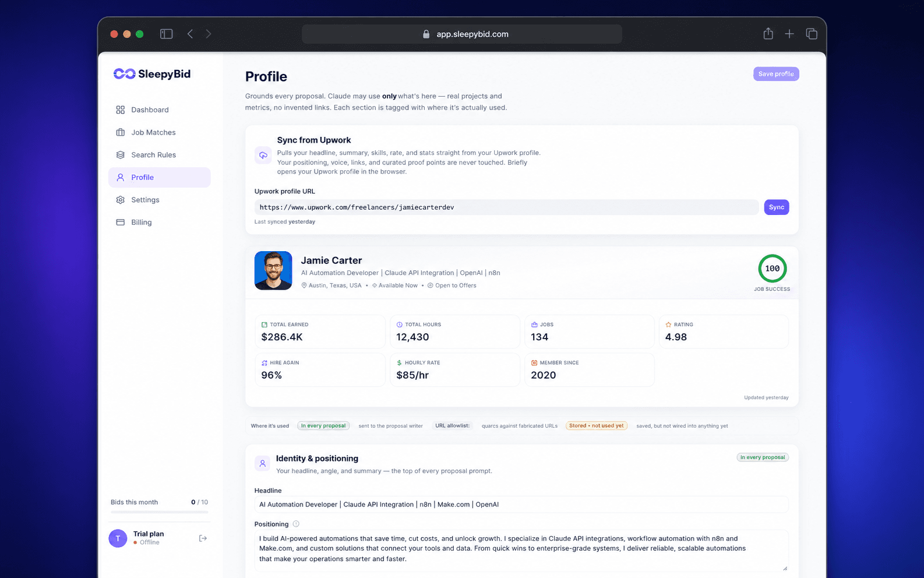Click the Member Since calendar icon
The image size is (924, 578).
coord(534,363)
